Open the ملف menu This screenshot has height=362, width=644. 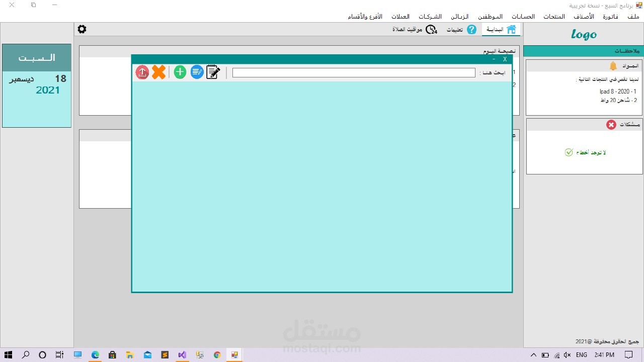pyautogui.click(x=633, y=17)
